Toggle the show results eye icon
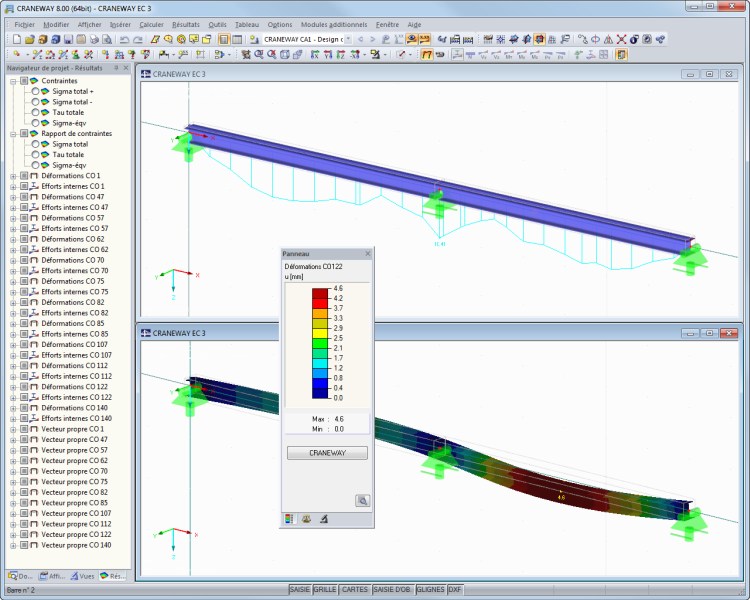 coord(411,39)
